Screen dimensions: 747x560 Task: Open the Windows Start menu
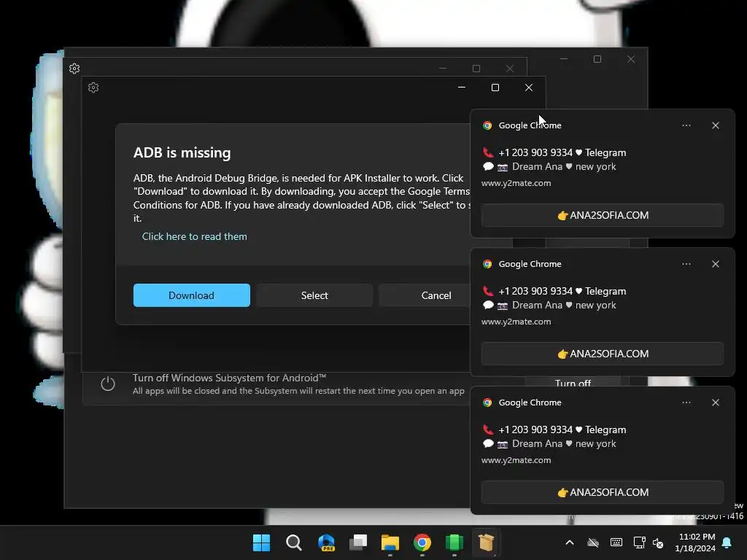coord(262,542)
